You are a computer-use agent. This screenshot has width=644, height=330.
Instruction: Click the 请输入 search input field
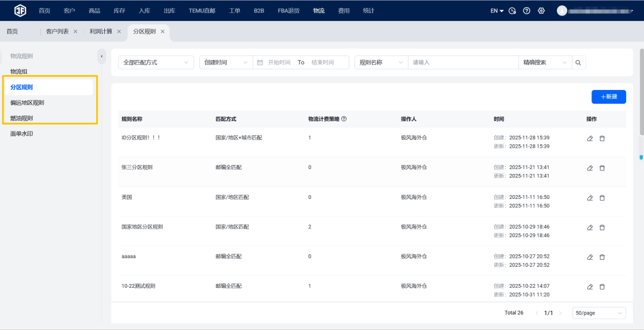(463, 63)
